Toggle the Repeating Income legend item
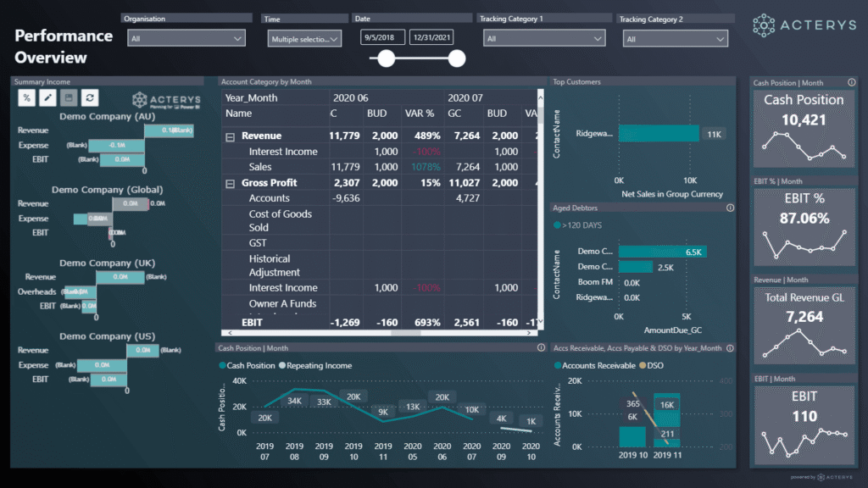Screen dimensions: 868x488 click(315, 365)
